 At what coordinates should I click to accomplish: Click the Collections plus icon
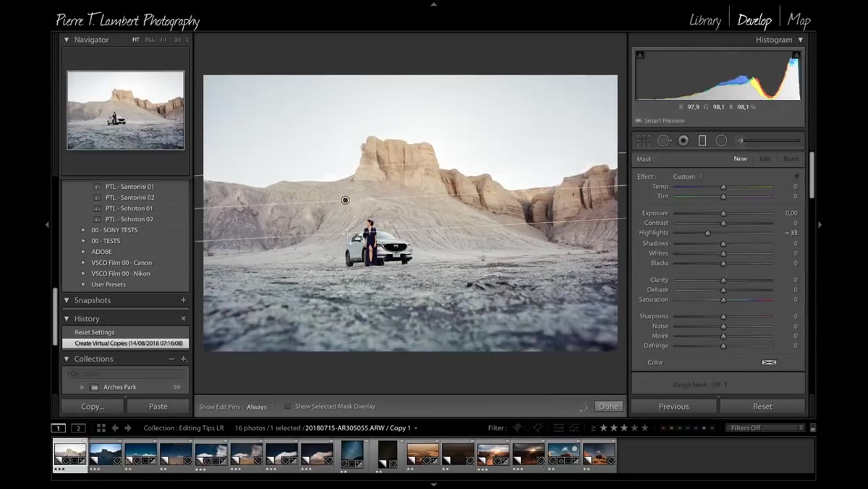click(x=184, y=359)
